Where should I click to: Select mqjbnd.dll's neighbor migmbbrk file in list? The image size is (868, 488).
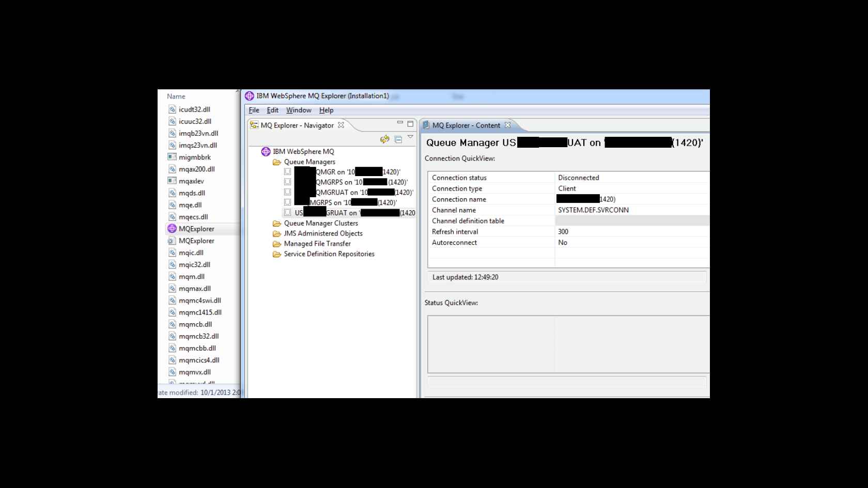pyautogui.click(x=194, y=158)
